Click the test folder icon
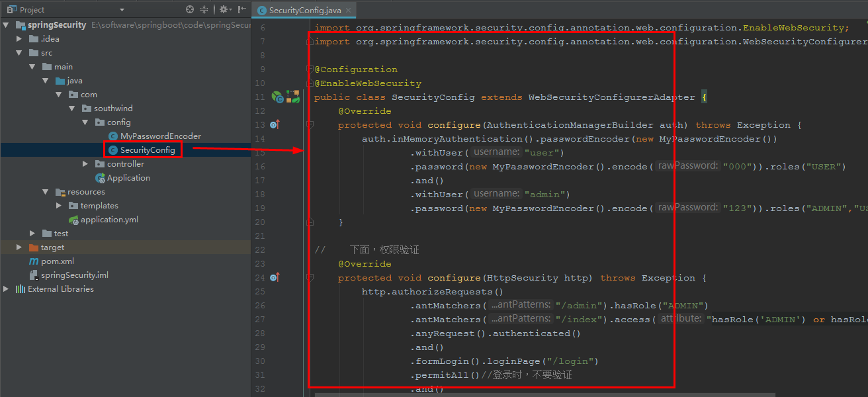 pos(47,234)
